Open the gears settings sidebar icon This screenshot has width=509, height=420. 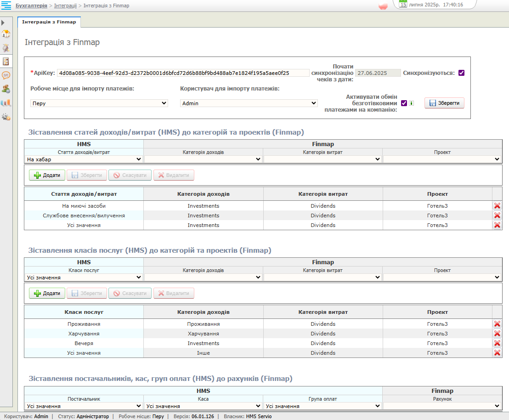click(x=6, y=117)
